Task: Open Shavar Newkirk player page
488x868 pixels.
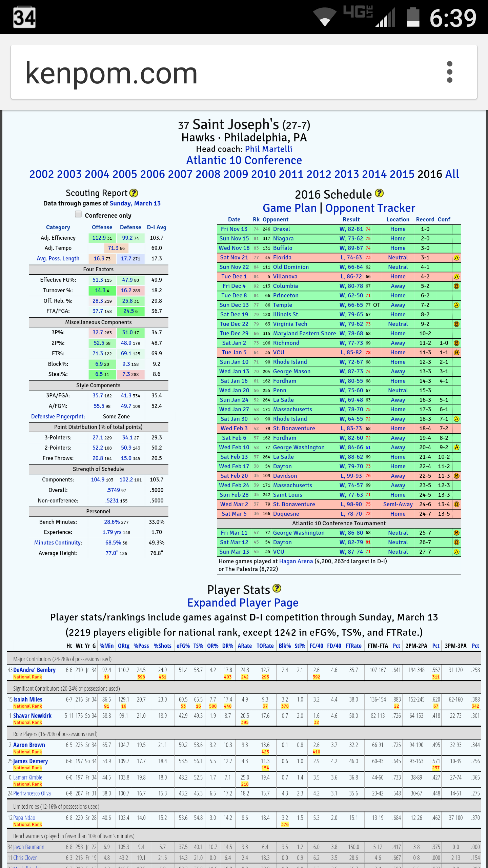Action: coord(32,716)
